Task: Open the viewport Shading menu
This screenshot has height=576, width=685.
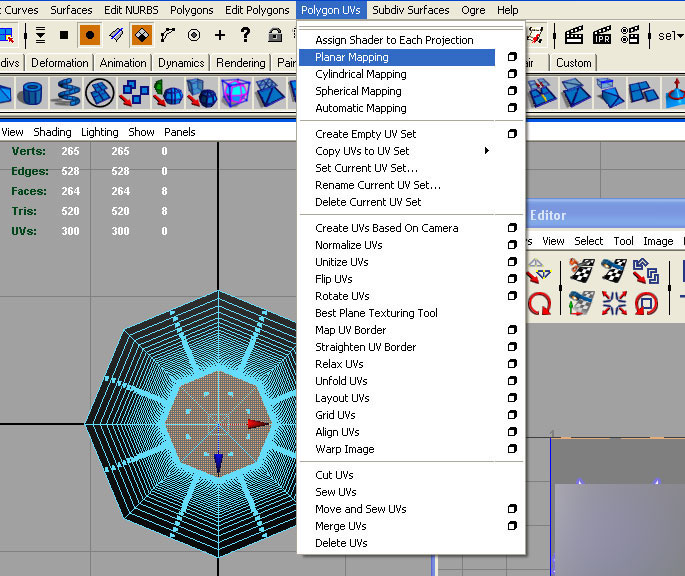Action: (52, 132)
